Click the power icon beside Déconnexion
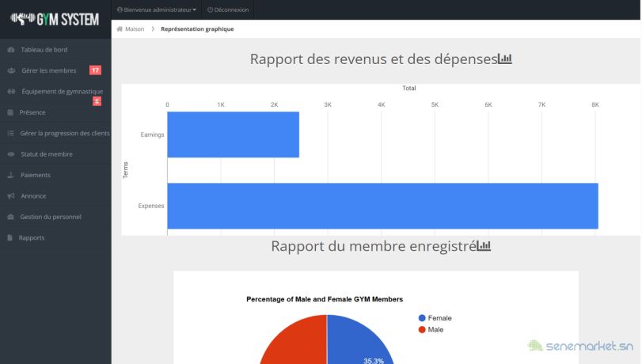Screen dimensions: 642x364 pos(210,9)
